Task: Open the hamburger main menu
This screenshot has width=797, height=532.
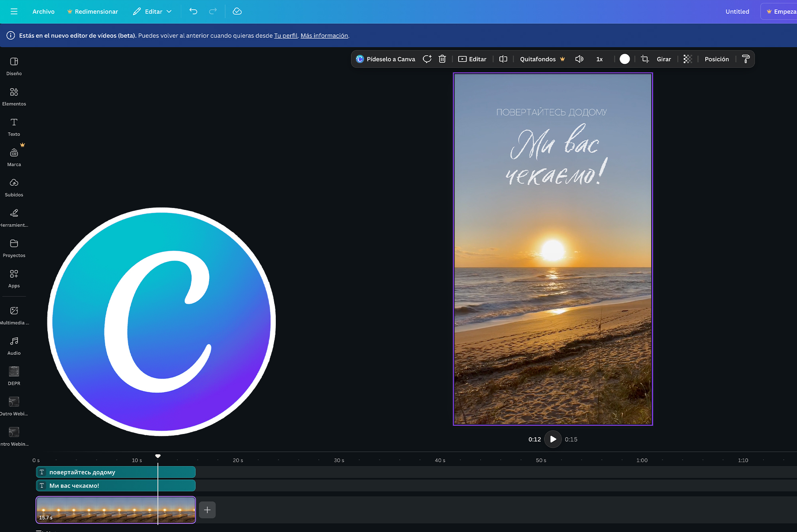Action: 14,12
